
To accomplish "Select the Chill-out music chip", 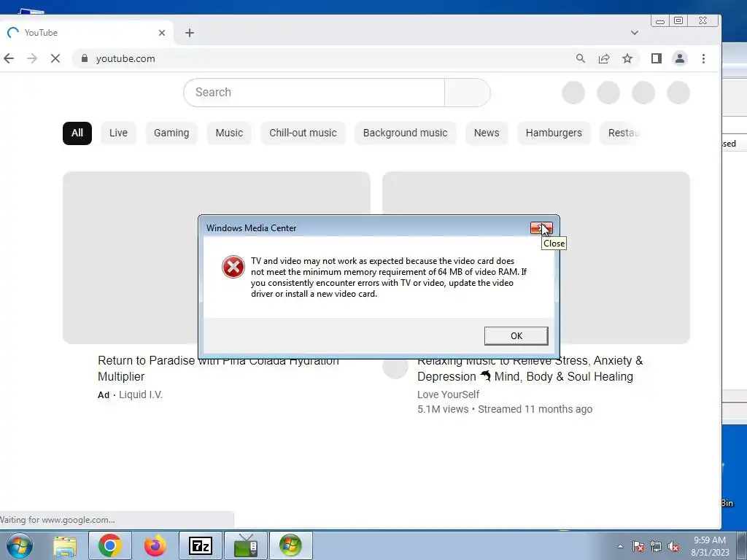I will [x=303, y=133].
